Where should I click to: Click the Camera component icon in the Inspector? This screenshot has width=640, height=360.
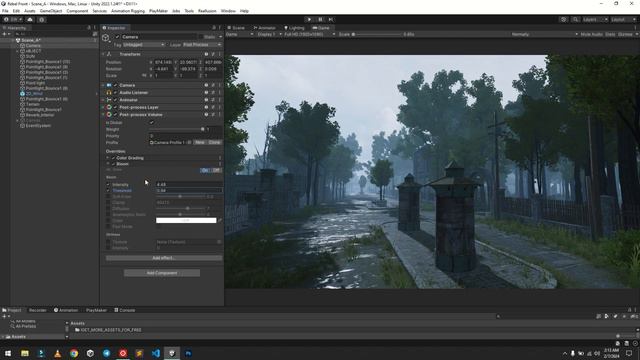pos(109,85)
